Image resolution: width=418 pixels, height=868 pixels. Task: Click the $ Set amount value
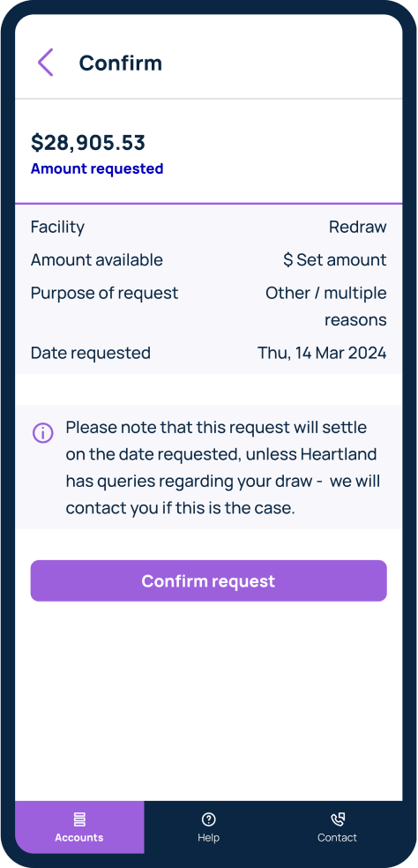tap(335, 259)
